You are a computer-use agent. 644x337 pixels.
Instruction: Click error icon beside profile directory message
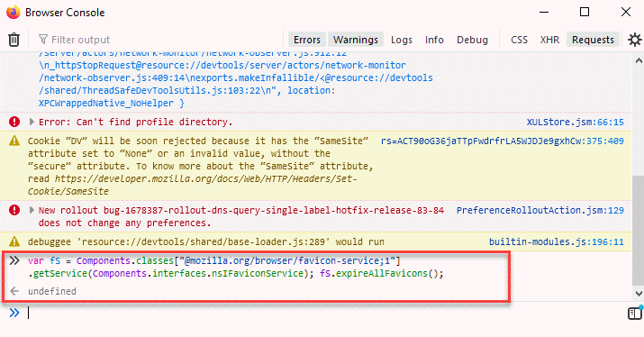14,122
